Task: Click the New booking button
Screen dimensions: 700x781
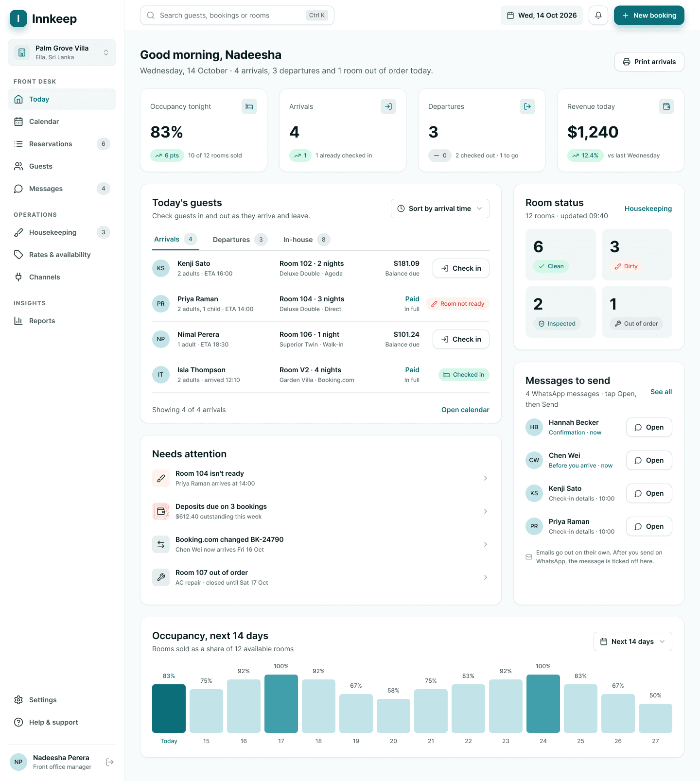Action: coord(649,16)
